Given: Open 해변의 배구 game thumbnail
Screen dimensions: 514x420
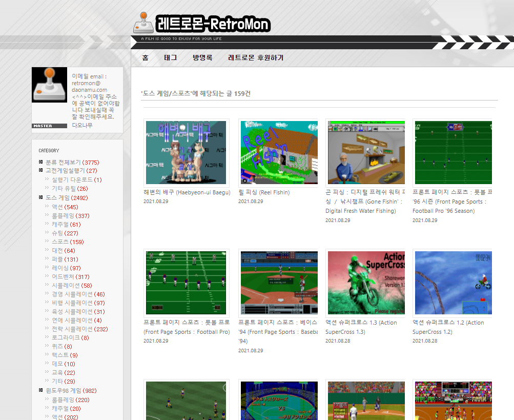Looking at the screenshot, I should (186, 153).
